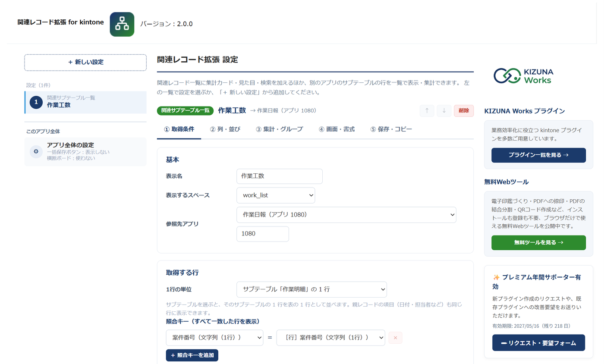Click the red 削除 button
The width and height of the screenshot is (604, 364).
(x=464, y=111)
